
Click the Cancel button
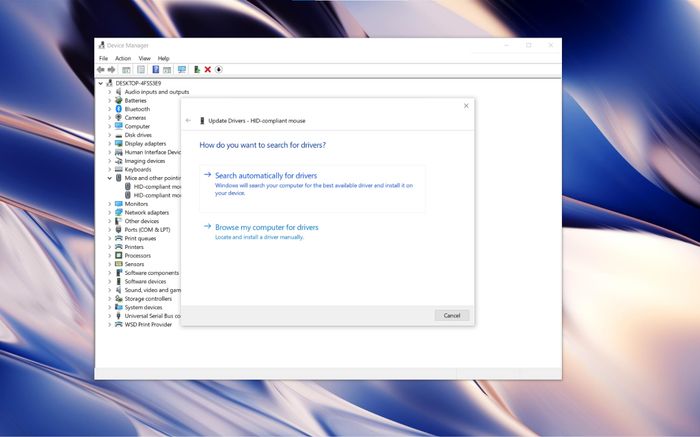click(x=451, y=315)
